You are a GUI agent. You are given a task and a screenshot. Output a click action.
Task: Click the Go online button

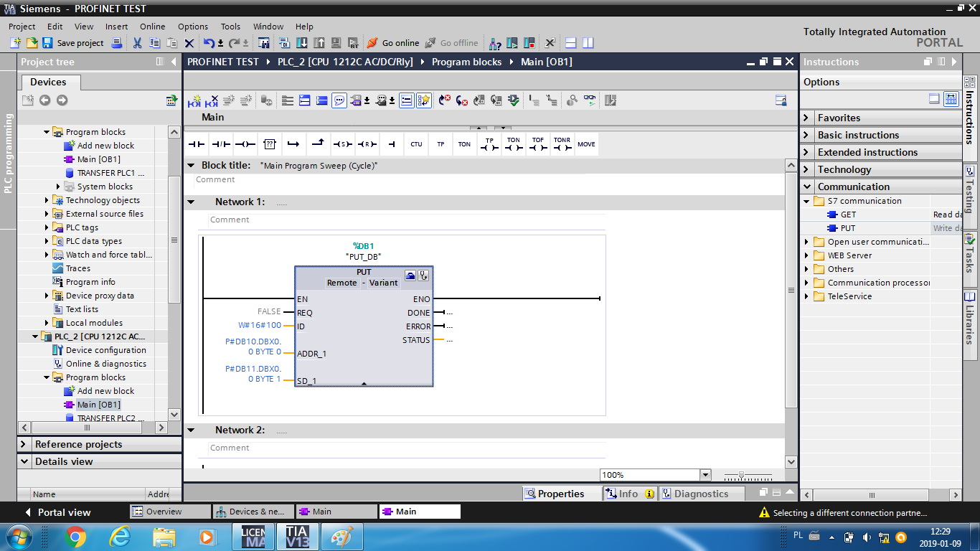(393, 43)
